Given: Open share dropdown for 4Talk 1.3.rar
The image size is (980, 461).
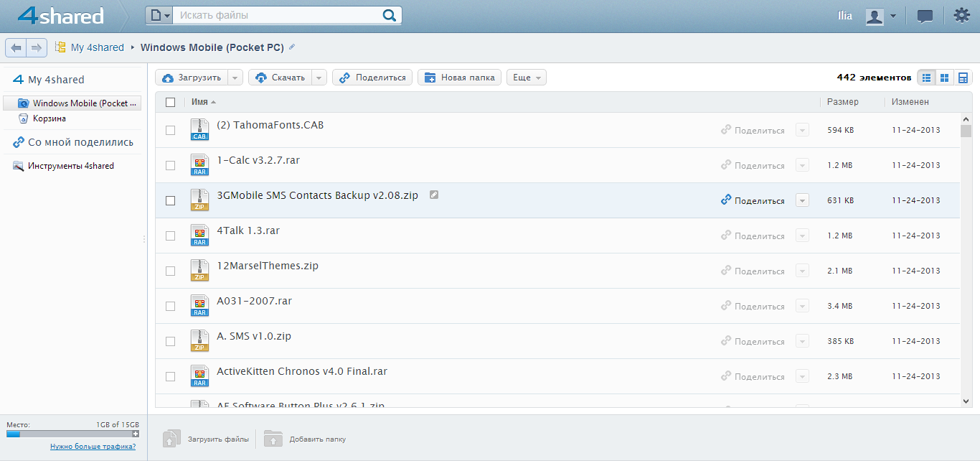Looking at the screenshot, I should point(802,236).
